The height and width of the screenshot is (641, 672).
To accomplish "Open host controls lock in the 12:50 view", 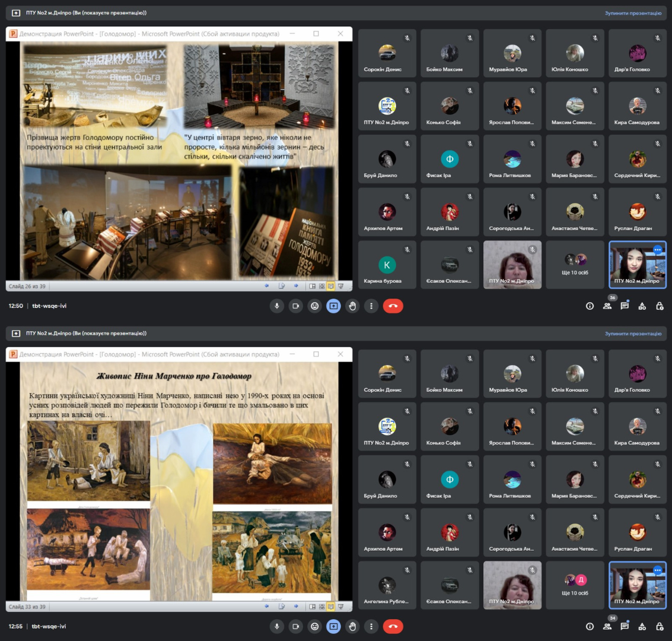I will pos(660,306).
